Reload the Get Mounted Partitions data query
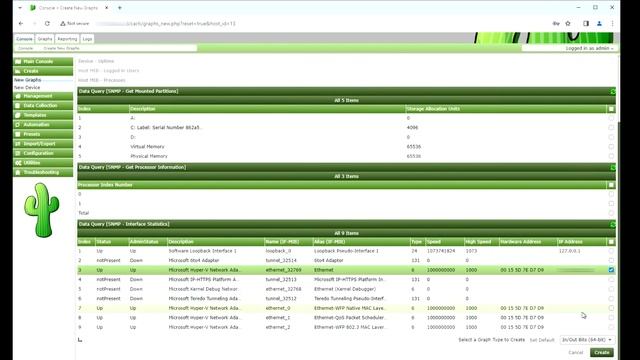This screenshot has width=640, height=360. (613, 91)
